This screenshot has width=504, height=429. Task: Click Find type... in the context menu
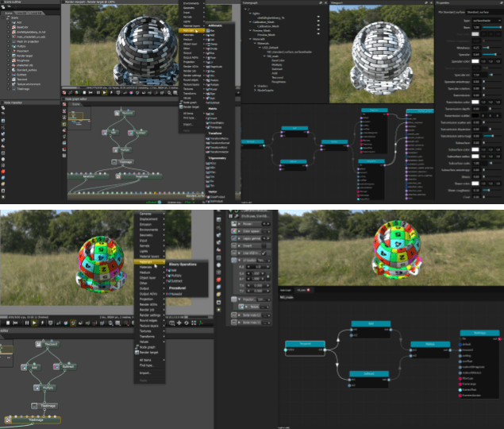(147, 365)
